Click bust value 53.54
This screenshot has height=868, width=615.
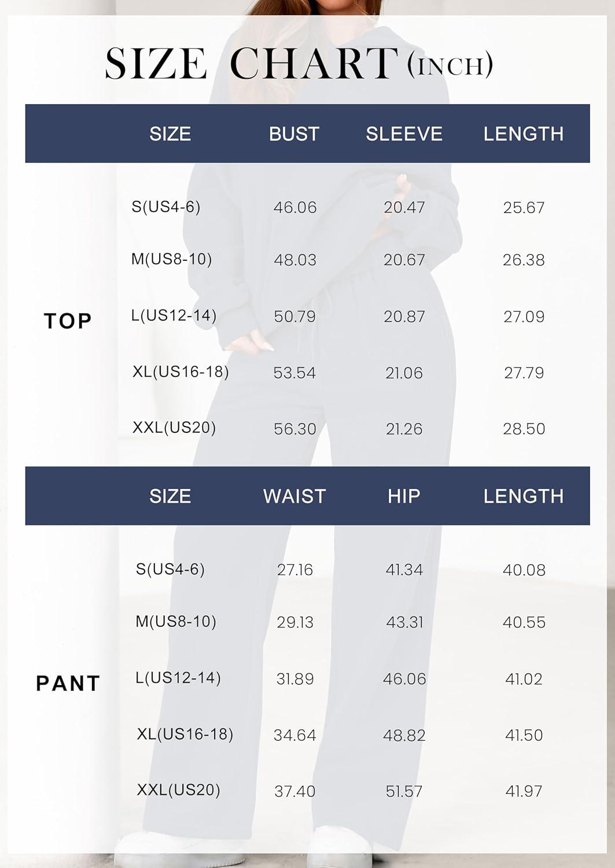(x=294, y=373)
